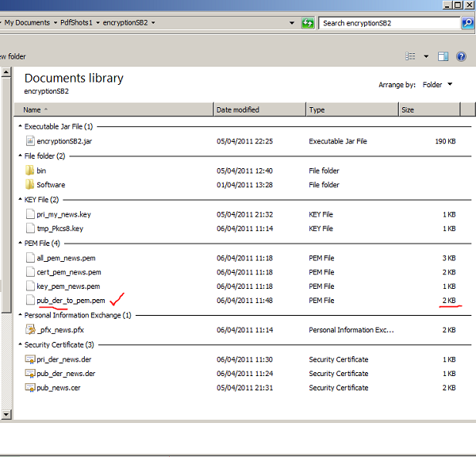476x457 pixels.
Task: Open PdfShots1 in the address breadcrumb
Action: coord(76,23)
